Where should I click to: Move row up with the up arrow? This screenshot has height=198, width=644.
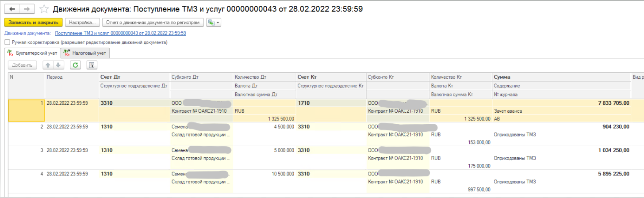tap(48, 65)
